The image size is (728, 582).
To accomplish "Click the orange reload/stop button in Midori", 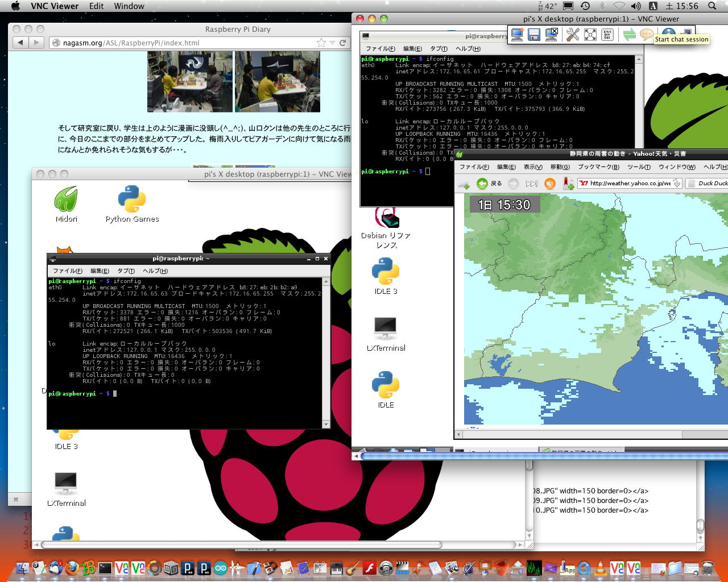I will [549, 183].
